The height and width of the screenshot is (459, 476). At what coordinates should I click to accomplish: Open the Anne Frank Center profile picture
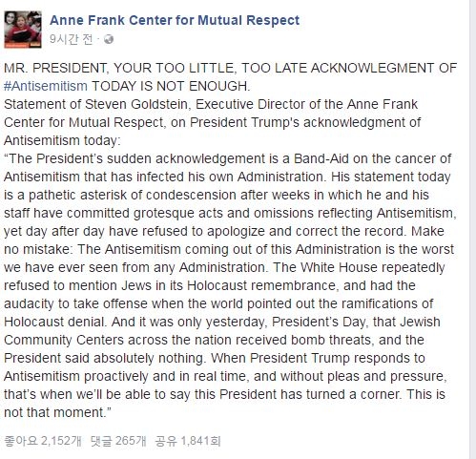[x=23, y=30]
